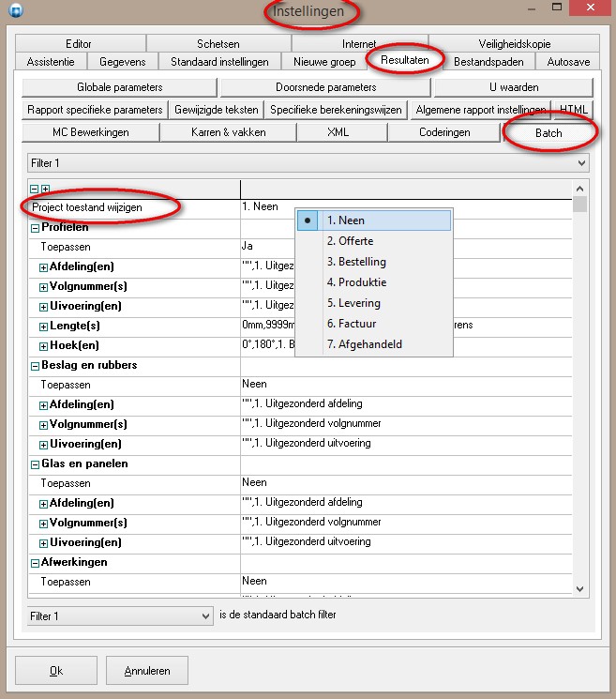This screenshot has width=616, height=699.
Task: Open the Autosave tab
Action: [x=568, y=62]
